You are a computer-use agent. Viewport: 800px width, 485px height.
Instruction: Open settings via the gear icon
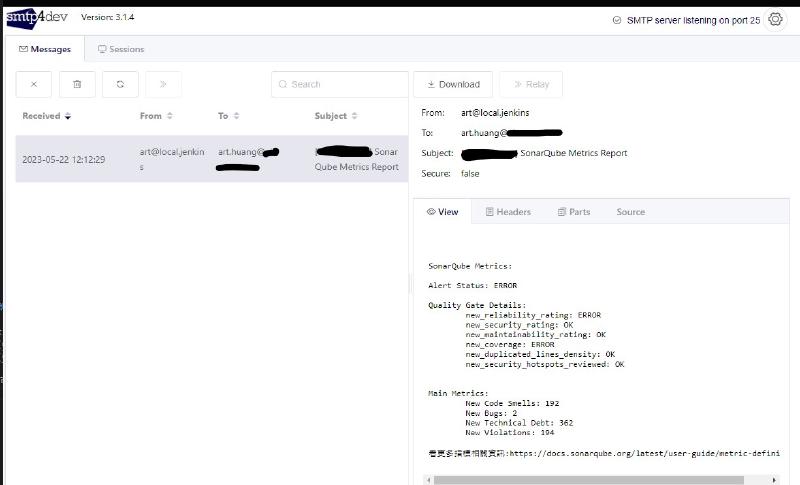[x=775, y=20]
